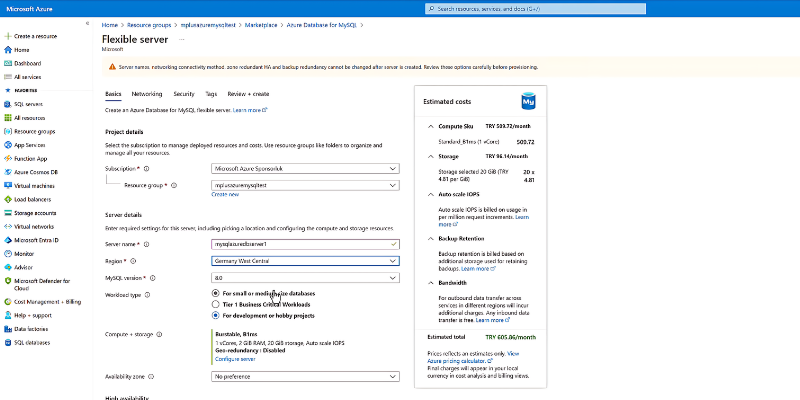Click the Resource group info icon
Screen dimensions: 800x400
coord(173,185)
